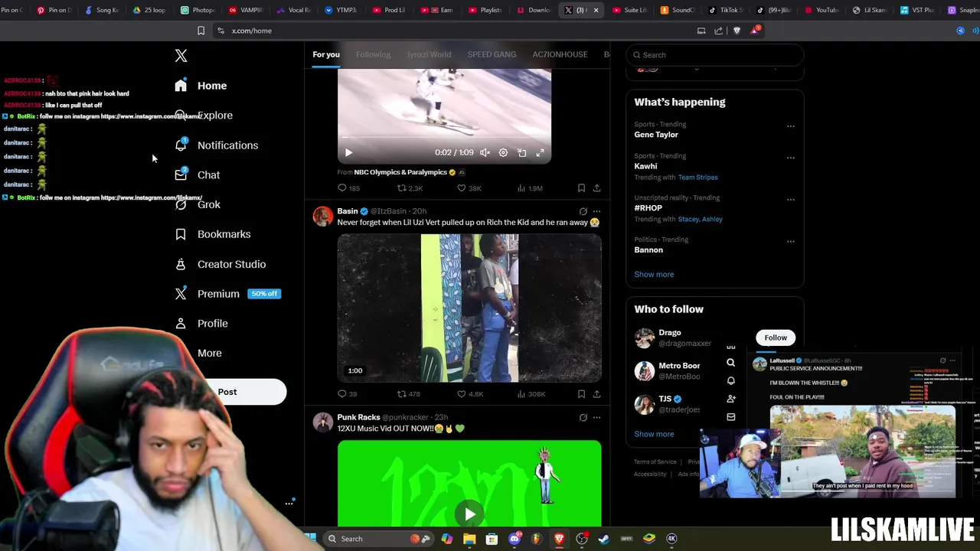
Task: Share the NBC Olympics post
Action: tap(596, 188)
